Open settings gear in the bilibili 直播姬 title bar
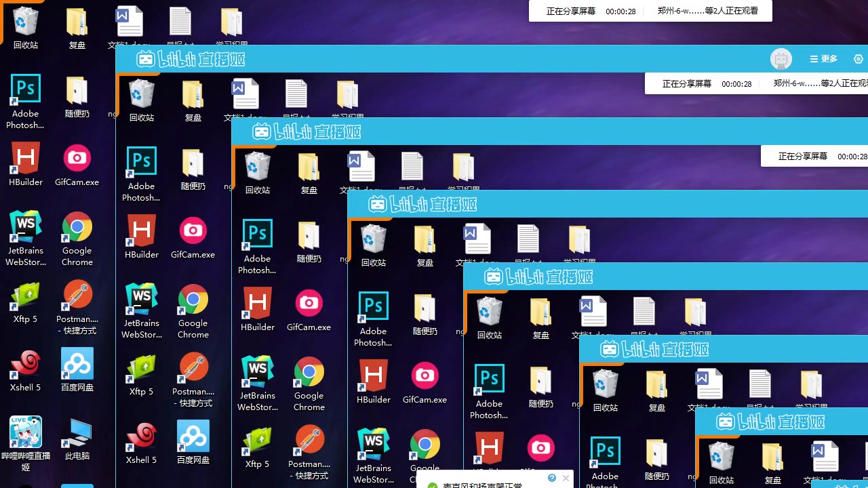 859,59
